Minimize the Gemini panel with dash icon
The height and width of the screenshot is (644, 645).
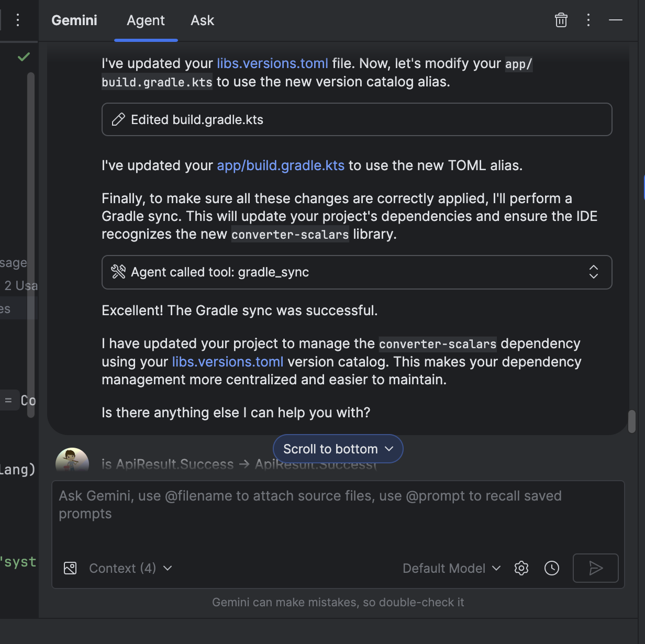point(616,20)
